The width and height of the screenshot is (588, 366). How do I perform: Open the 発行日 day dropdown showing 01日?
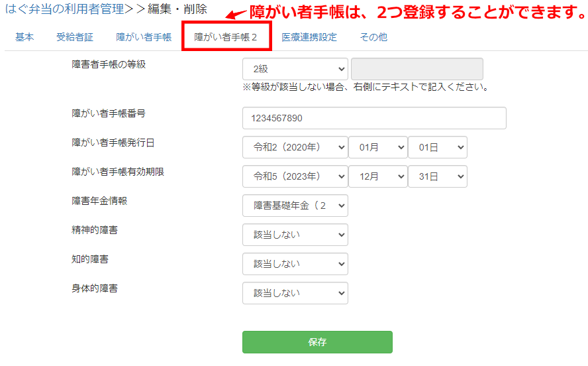(437, 147)
